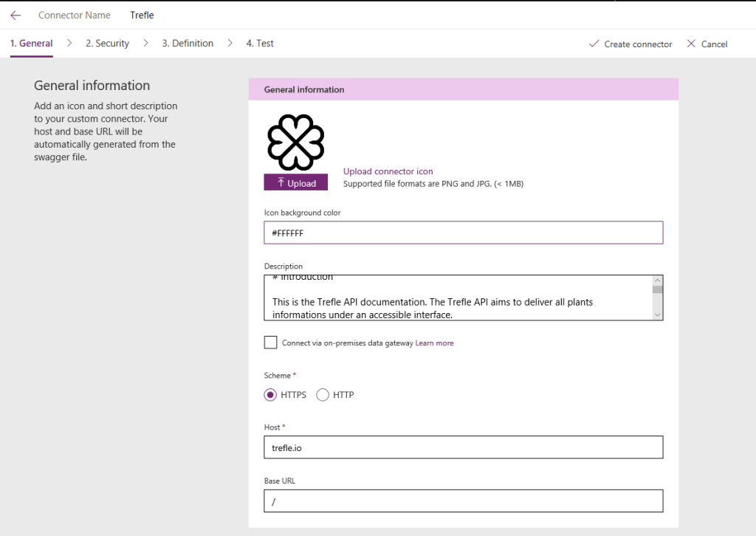Click the checkmark icon beside Create connector
Screen dimensions: 756x536
pyautogui.click(x=594, y=44)
